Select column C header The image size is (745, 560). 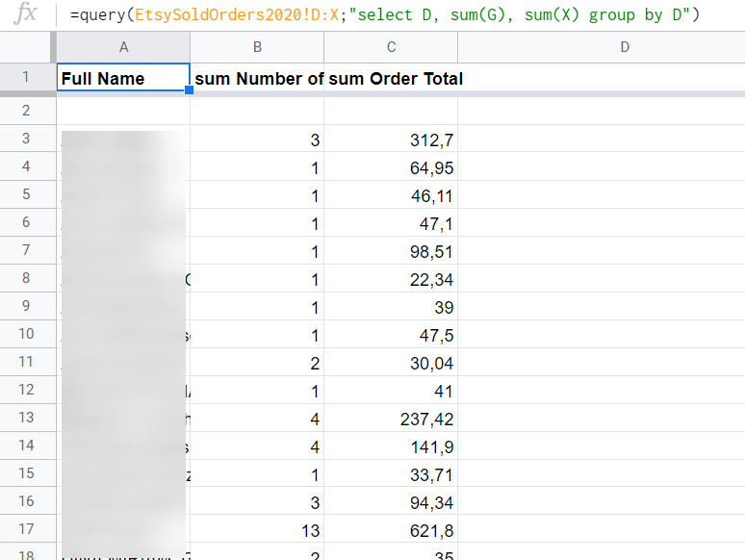pos(391,47)
